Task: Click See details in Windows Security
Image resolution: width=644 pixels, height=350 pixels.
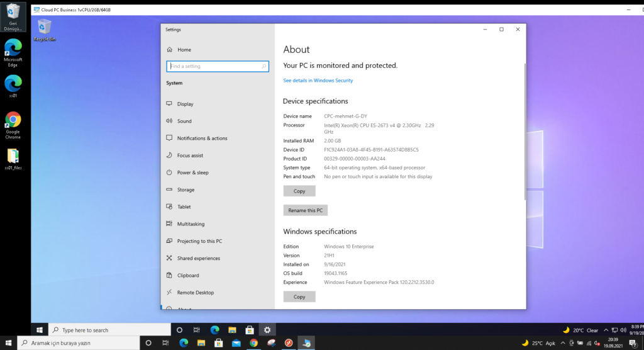Action: pos(318,81)
